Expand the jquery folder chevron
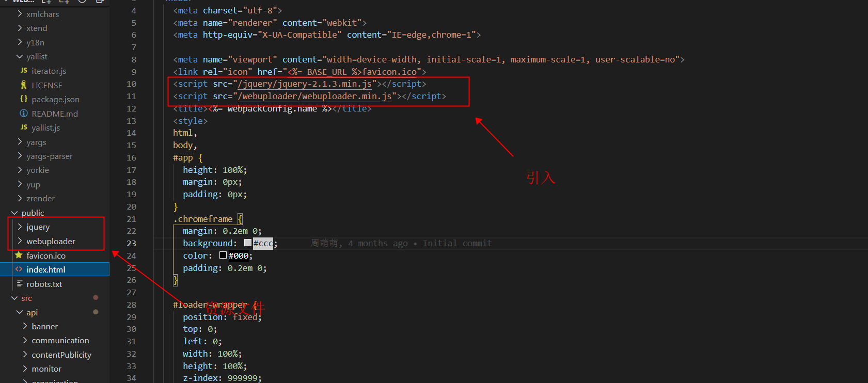The height and width of the screenshot is (383, 868). [x=20, y=227]
